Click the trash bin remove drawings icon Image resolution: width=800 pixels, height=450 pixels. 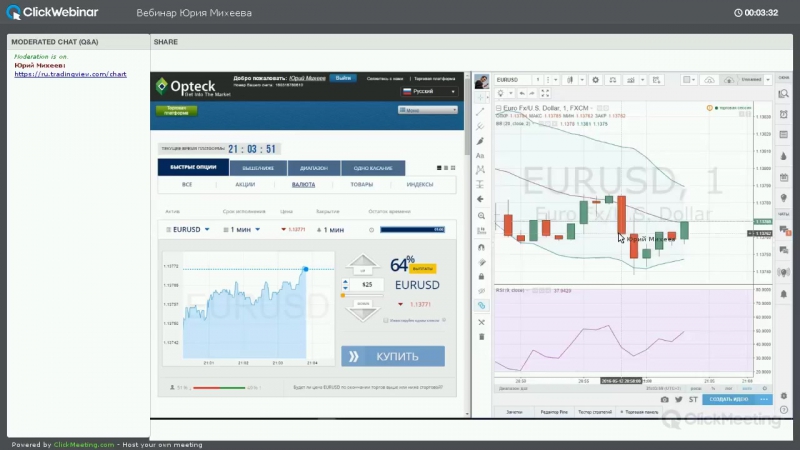(x=481, y=337)
